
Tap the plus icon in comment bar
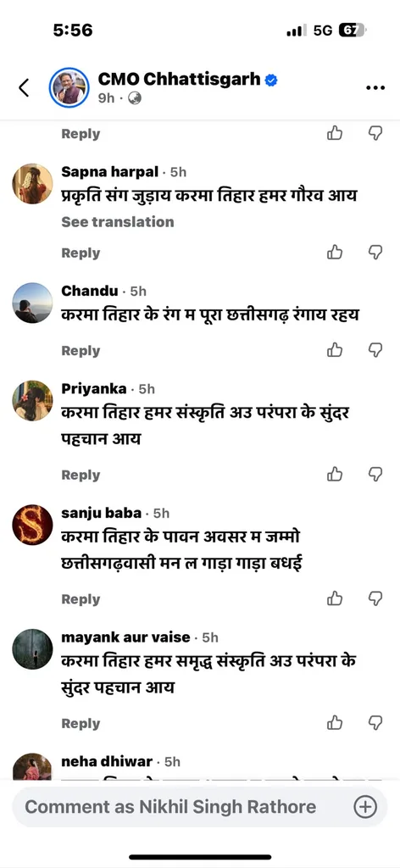click(364, 807)
